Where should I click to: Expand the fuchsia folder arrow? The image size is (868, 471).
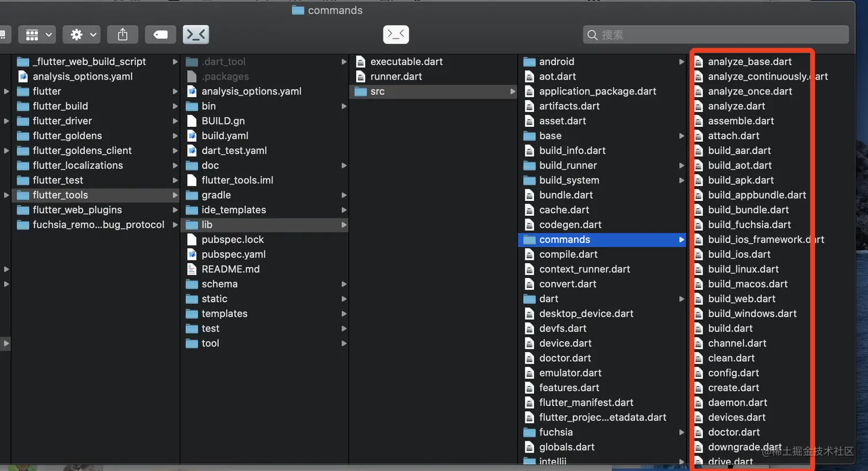[681, 433]
